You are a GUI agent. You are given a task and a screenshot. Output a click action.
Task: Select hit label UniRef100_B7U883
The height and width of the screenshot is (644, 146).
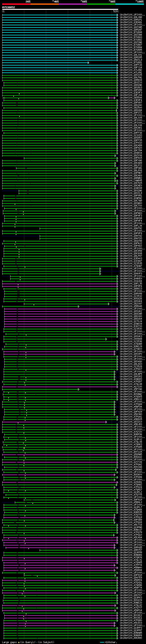point(131,37)
